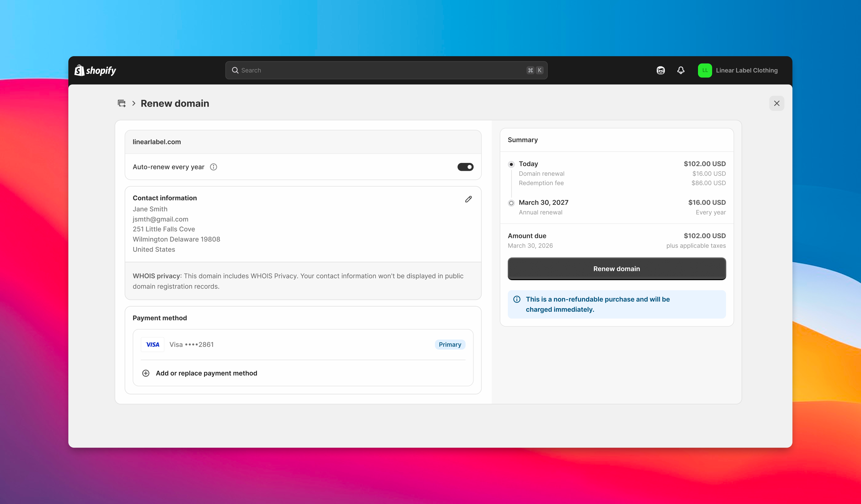Click the March 30, 2026 due date
Image resolution: width=861 pixels, height=504 pixels.
pyautogui.click(x=530, y=246)
